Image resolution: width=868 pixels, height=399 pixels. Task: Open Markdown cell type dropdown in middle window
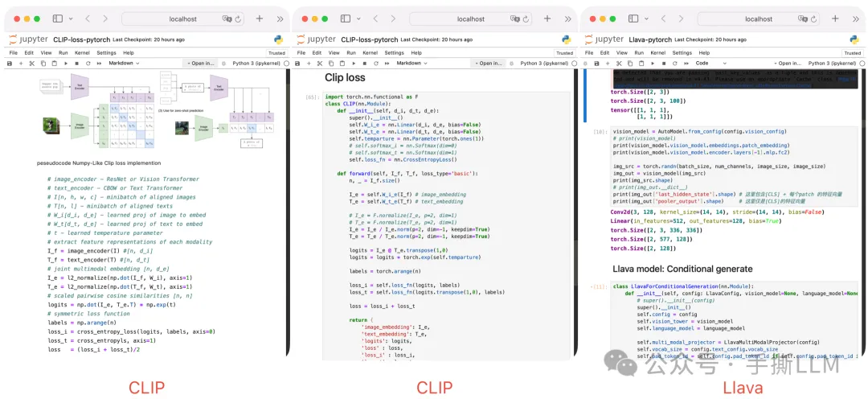coord(411,64)
